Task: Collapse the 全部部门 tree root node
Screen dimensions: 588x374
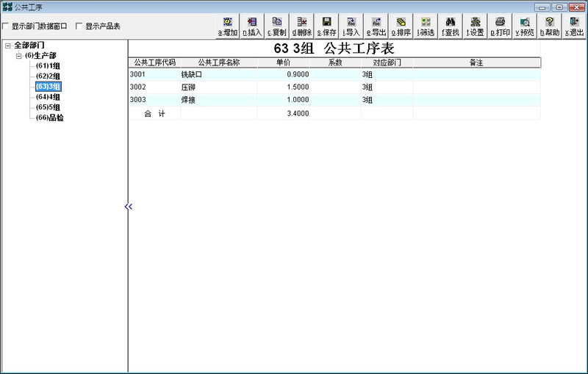Action: (7, 46)
